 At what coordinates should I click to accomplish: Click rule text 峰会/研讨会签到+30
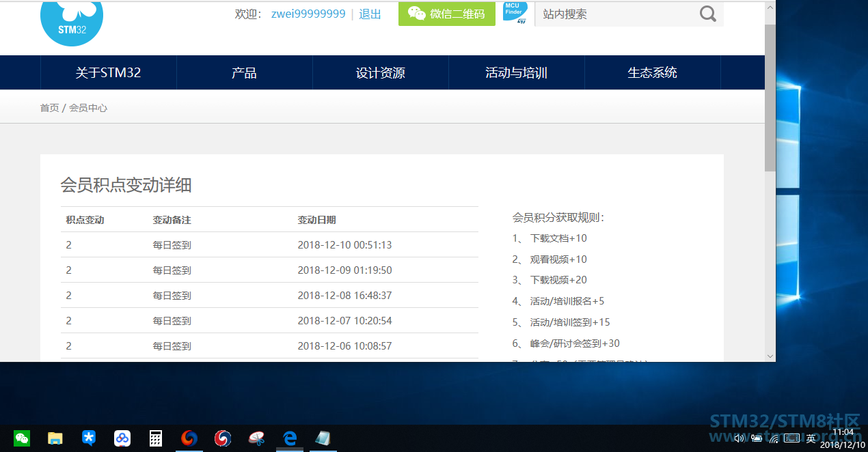pos(575,343)
